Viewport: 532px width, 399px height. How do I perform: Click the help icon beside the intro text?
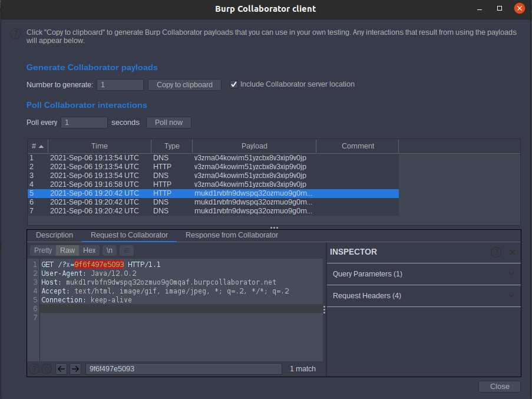point(15,34)
